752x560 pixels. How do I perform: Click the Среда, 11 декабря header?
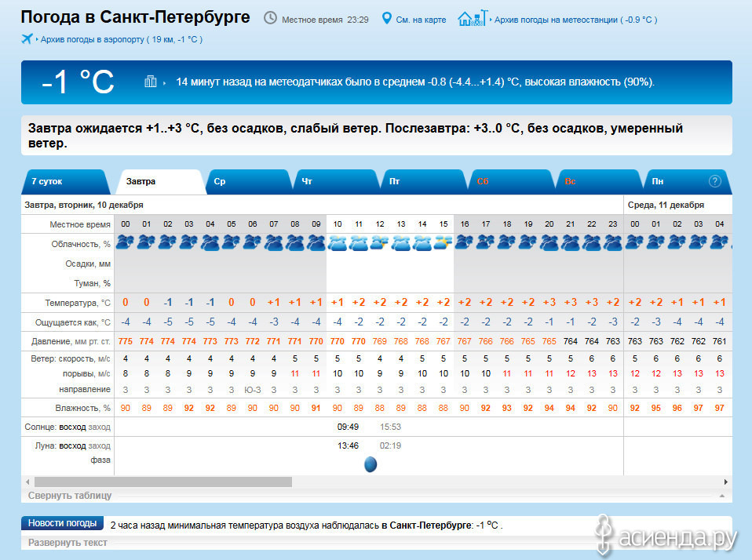[666, 205]
